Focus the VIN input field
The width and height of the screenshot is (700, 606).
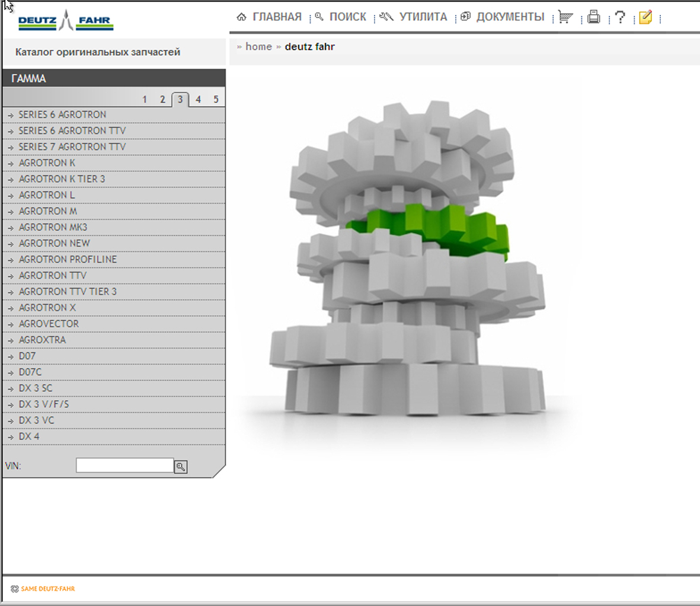pyautogui.click(x=124, y=465)
